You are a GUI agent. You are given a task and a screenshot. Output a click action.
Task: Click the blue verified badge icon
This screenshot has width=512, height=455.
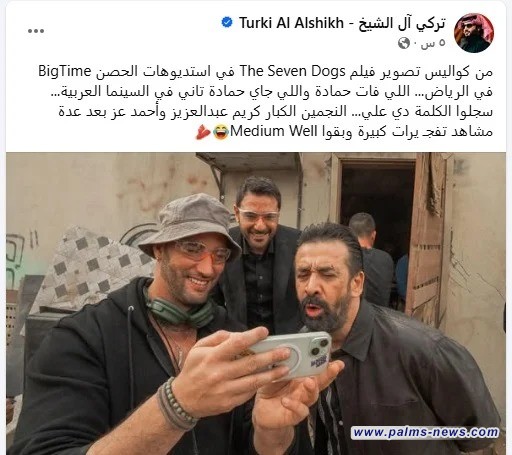click(227, 23)
